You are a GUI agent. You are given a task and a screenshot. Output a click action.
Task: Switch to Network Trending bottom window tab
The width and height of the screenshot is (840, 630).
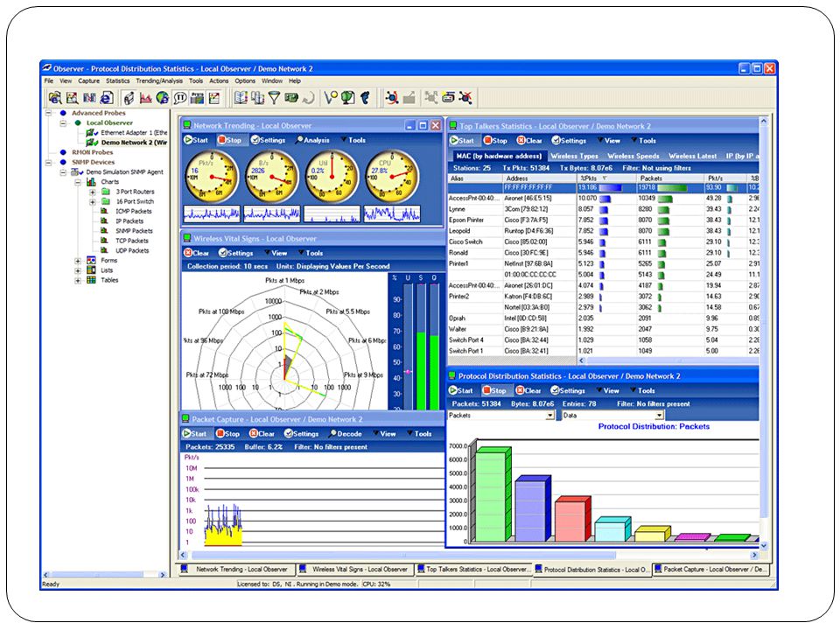point(236,570)
